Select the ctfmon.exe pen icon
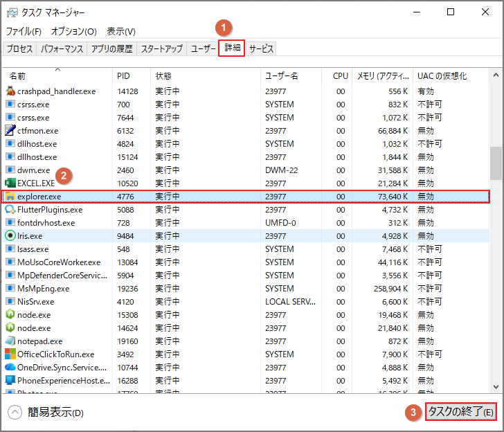 pos(10,130)
